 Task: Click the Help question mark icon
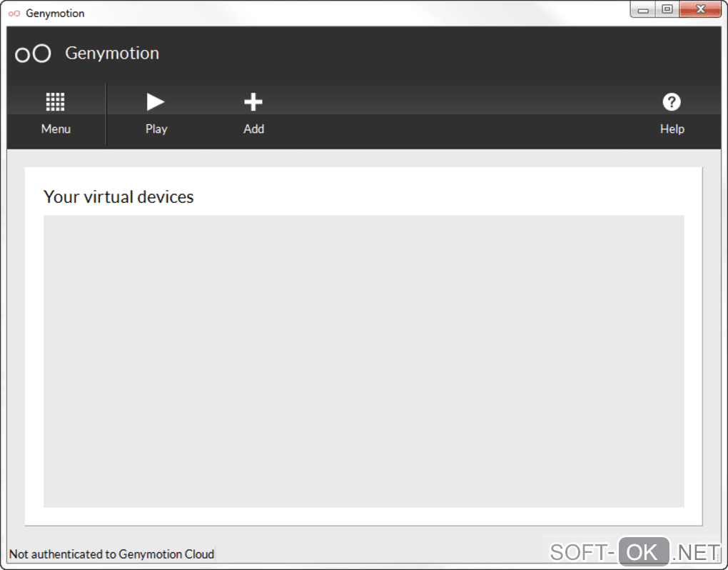[x=672, y=102]
